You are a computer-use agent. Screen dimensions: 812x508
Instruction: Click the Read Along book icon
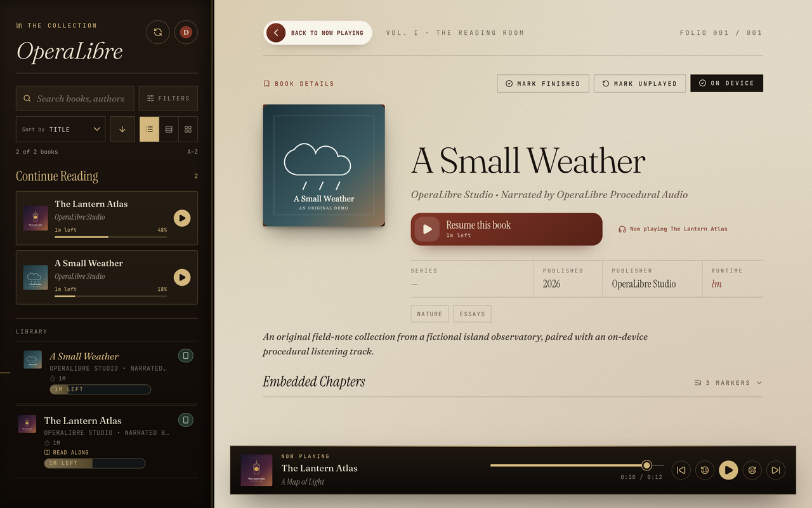47,453
